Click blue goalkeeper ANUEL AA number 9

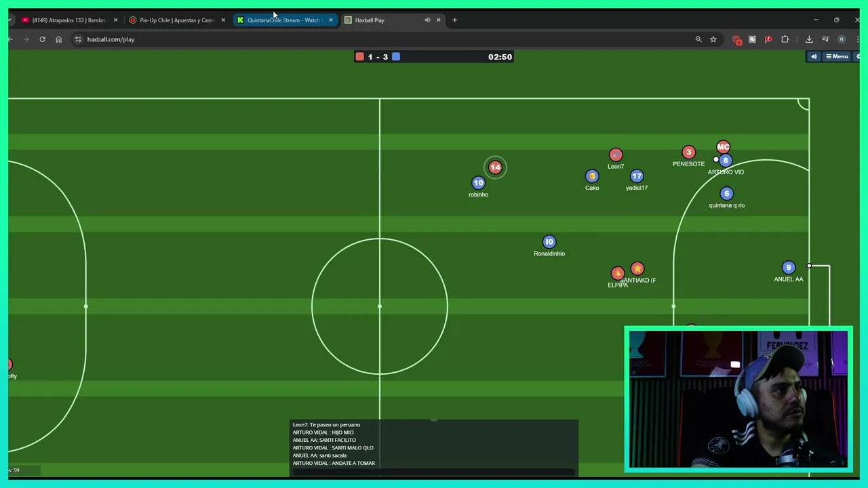pos(788,268)
